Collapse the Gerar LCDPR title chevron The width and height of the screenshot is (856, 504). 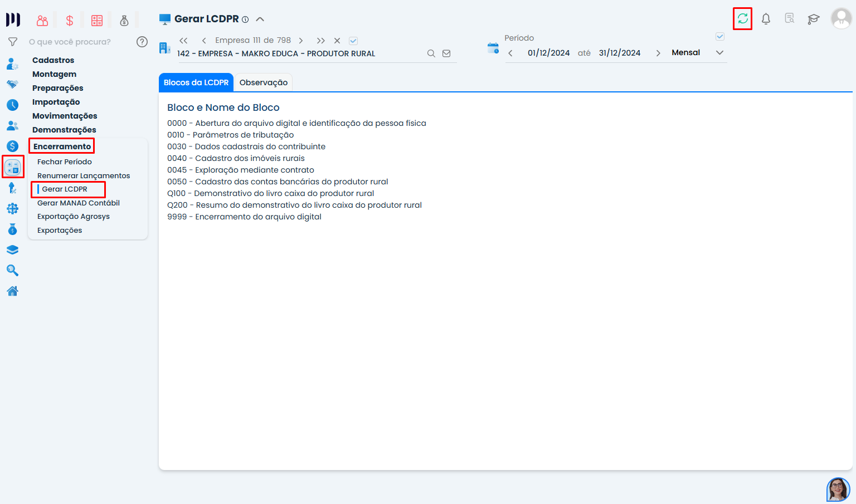point(260,19)
